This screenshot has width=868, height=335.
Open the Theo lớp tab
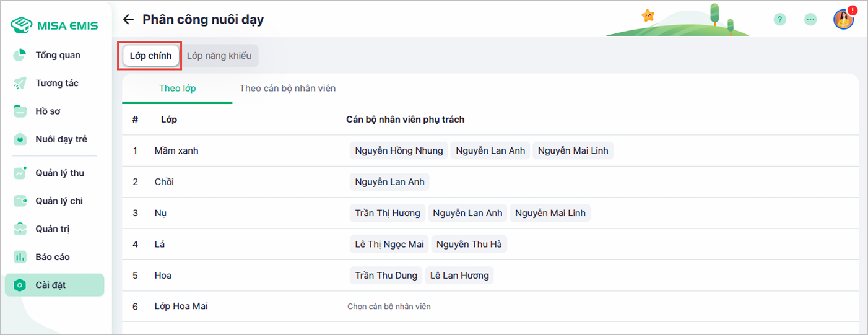pyautogui.click(x=177, y=88)
